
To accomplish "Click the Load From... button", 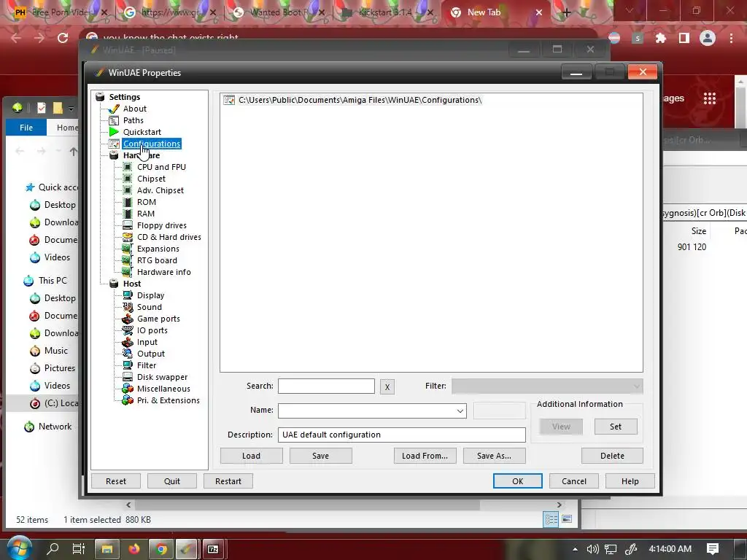I will click(425, 456).
